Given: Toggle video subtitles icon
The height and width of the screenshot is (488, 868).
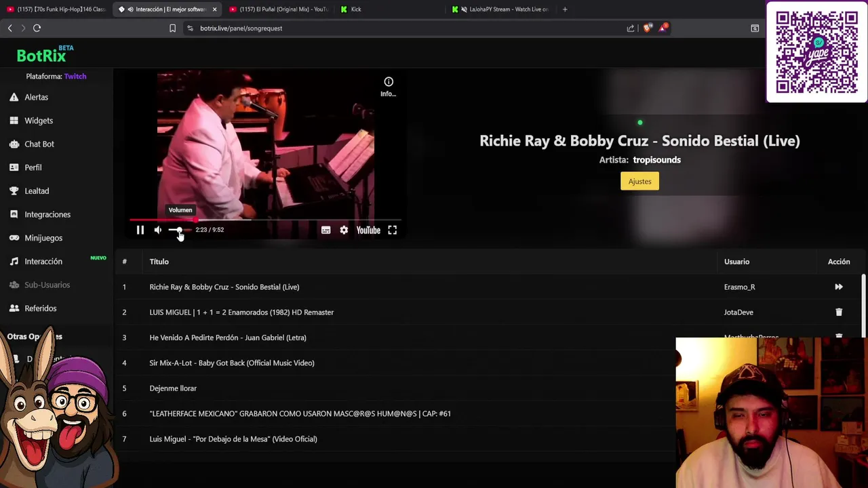Looking at the screenshot, I should (326, 230).
